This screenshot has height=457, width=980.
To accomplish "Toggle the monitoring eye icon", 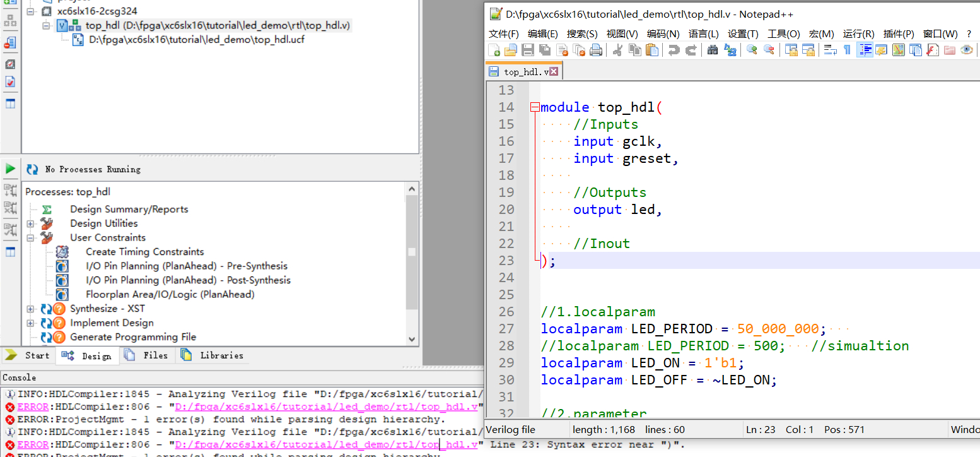I will coord(967,50).
